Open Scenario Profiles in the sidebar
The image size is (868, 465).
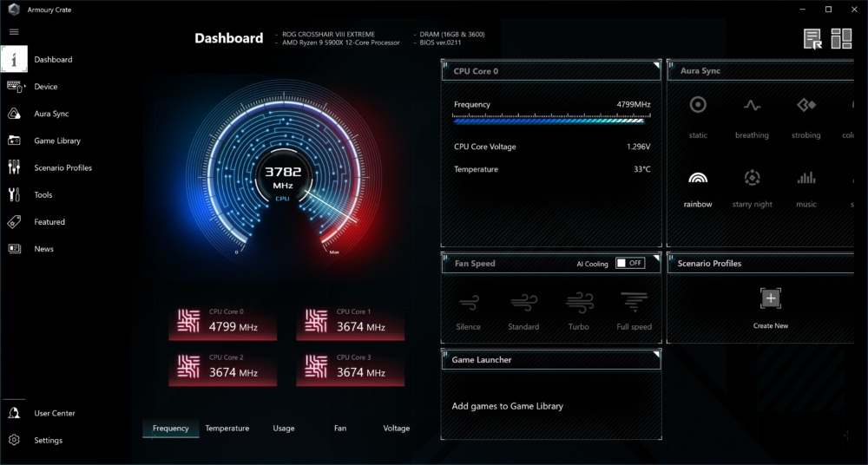[63, 167]
